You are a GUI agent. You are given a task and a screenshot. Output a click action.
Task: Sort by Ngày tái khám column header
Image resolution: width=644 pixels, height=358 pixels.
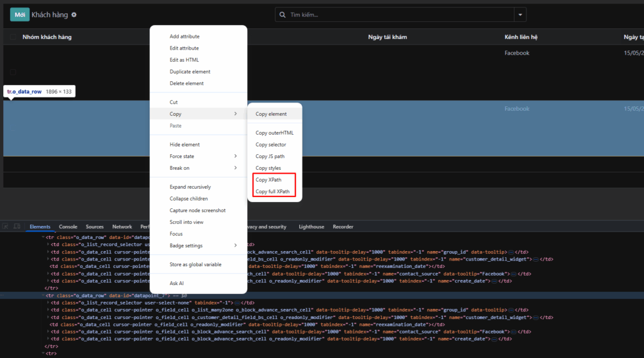coord(387,37)
